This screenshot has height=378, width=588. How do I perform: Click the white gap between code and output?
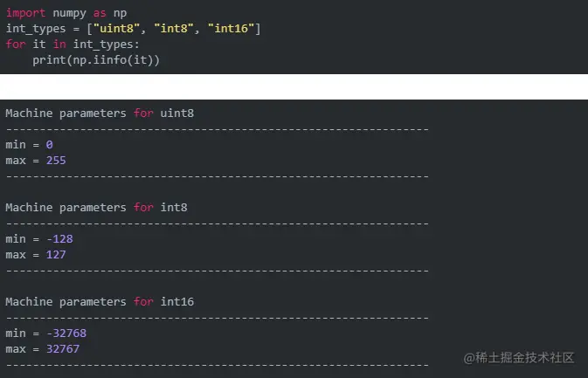point(294,86)
